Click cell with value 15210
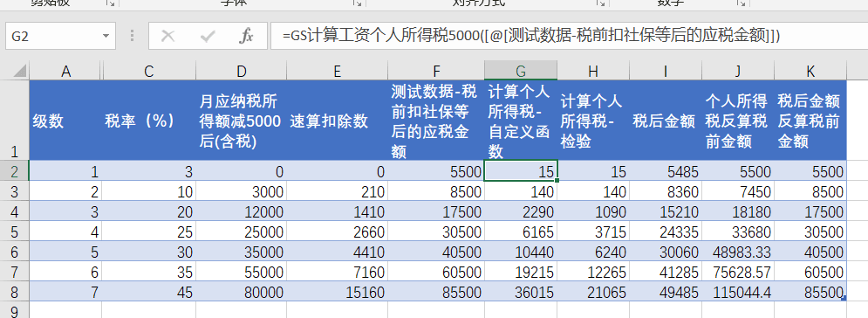The width and height of the screenshot is (868, 318). (666, 211)
